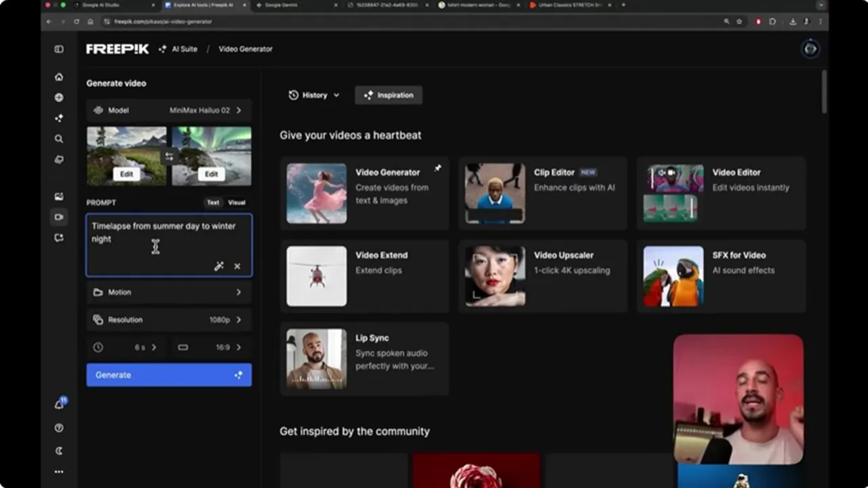
Task: Open the 16:9 aspect ratio selector
Action: [x=212, y=347]
